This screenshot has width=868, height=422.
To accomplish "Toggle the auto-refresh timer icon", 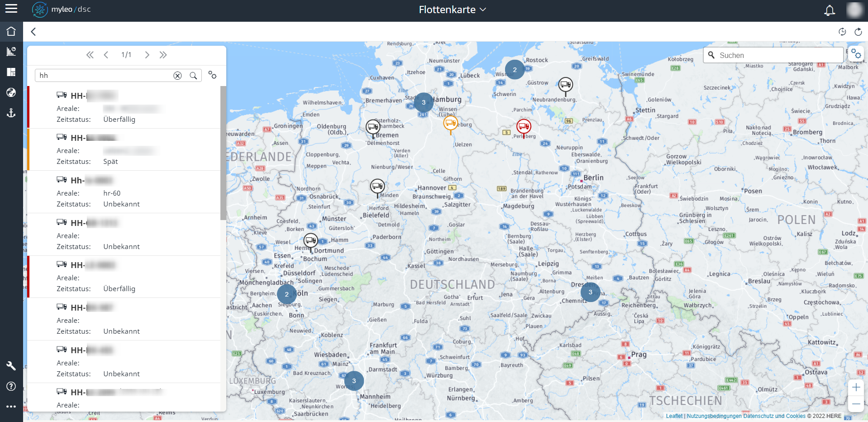I will [x=842, y=32].
